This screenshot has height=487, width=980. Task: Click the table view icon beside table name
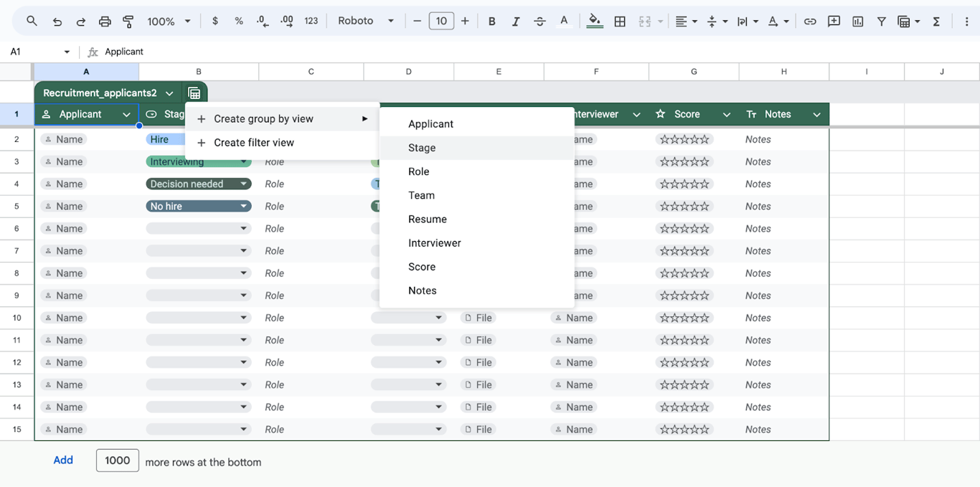pos(194,93)
